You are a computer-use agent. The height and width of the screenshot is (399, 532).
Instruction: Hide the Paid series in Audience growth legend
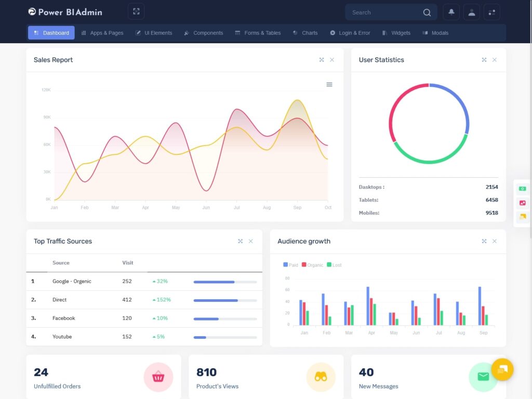(290, 264)
